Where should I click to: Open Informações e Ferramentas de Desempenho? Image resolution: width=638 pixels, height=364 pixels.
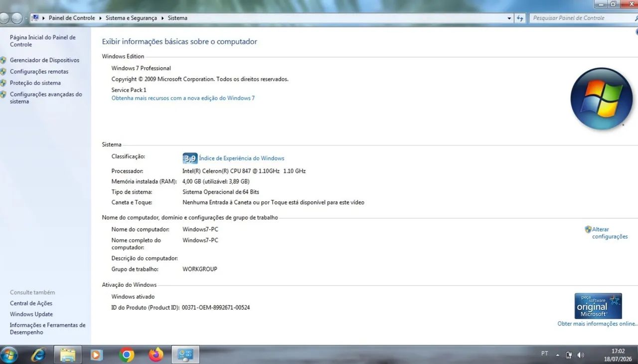tap(48, 329)
